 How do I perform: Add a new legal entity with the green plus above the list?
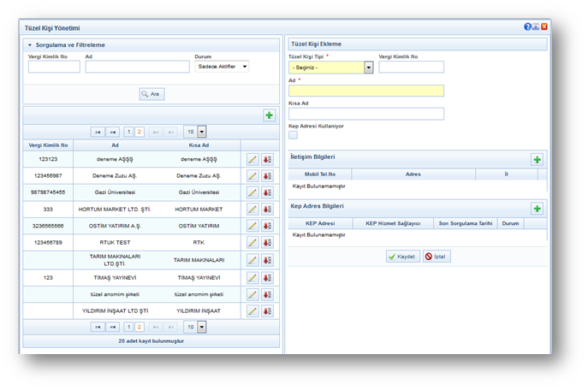point(270,115)
